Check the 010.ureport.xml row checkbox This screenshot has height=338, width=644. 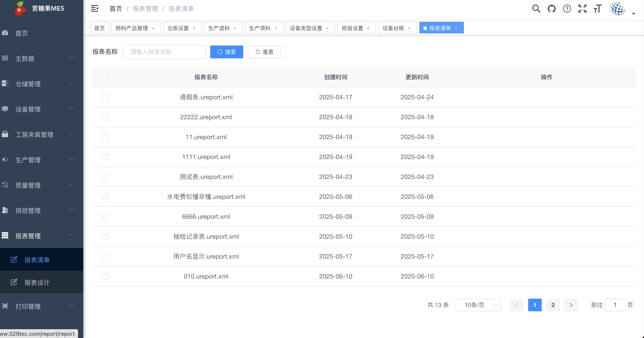(x=105, y=276)
